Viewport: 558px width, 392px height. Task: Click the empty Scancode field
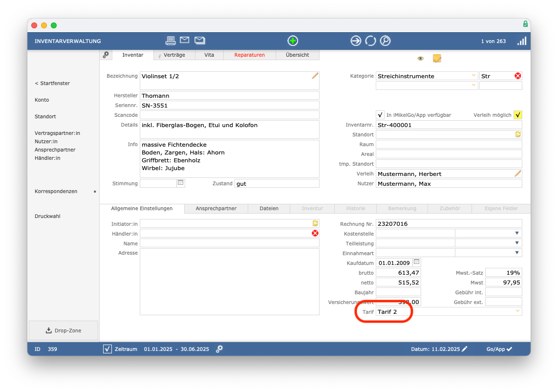[230, 115]
